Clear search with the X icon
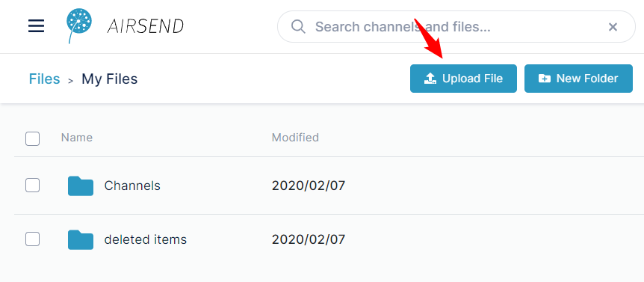The height and width of the screenshot is (282, 644). (613, 27)
